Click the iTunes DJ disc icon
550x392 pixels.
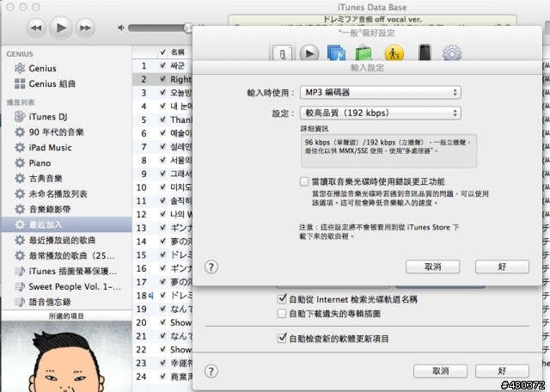(x=20, y=117)
